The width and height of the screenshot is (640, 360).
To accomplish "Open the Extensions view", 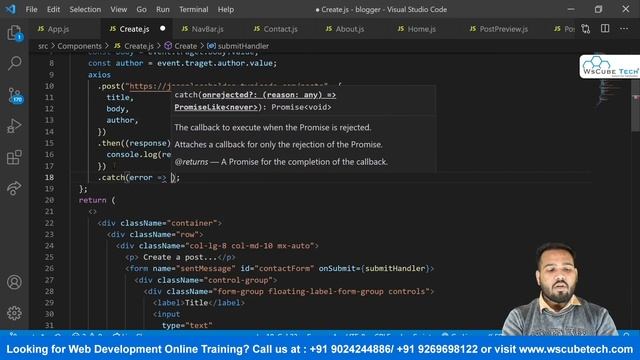I will pyautogui.click(x=14, y=157).
